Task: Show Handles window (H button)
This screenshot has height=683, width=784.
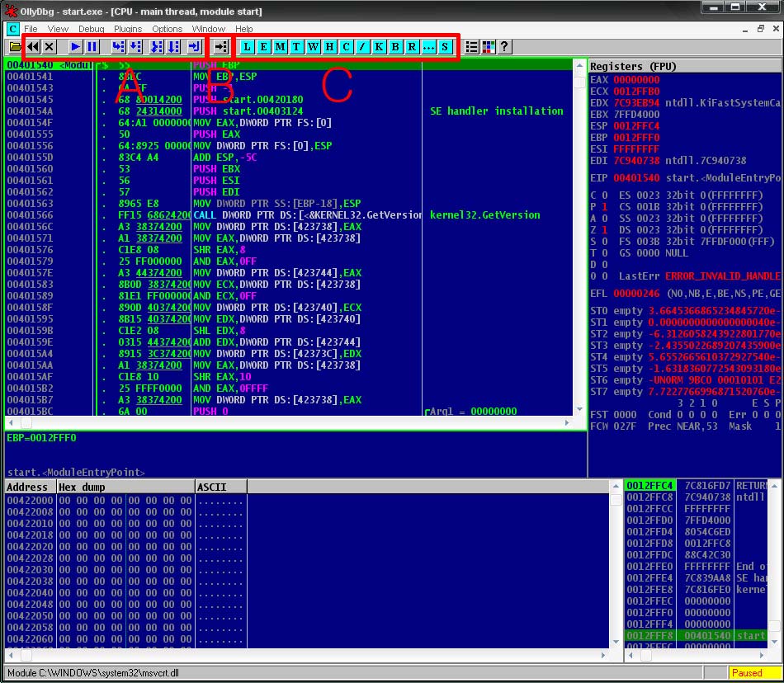Action: [329, 47]
